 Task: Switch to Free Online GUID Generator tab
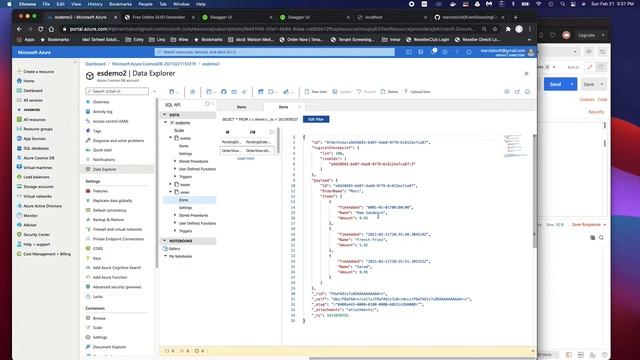159,17
